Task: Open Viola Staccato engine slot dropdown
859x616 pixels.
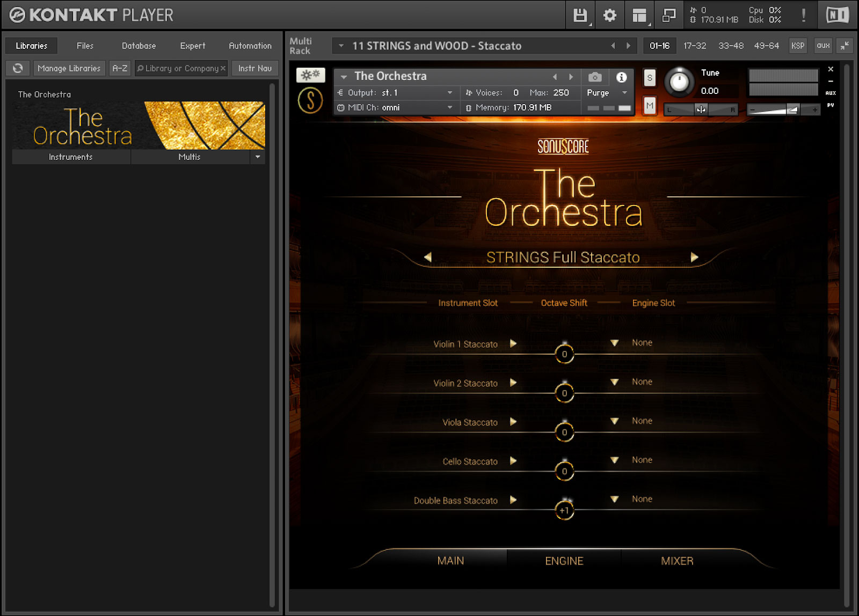Action: pyautogui.click(x=615, y=421)
